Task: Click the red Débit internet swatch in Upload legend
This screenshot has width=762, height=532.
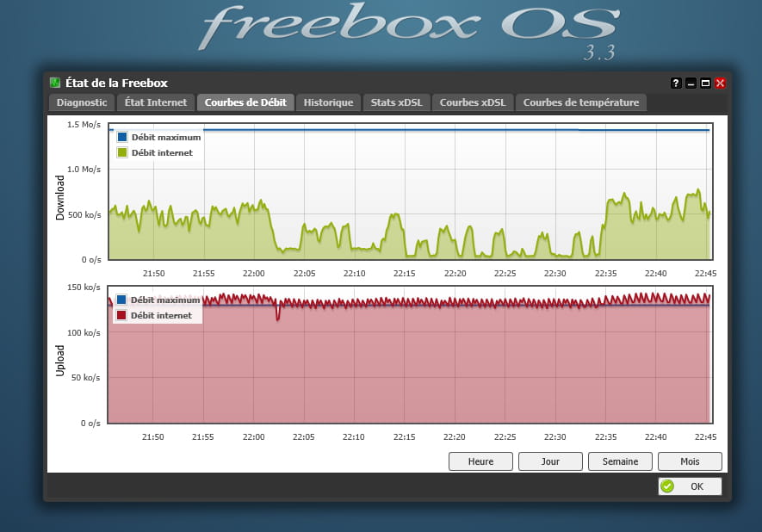Action: [121, 315]
